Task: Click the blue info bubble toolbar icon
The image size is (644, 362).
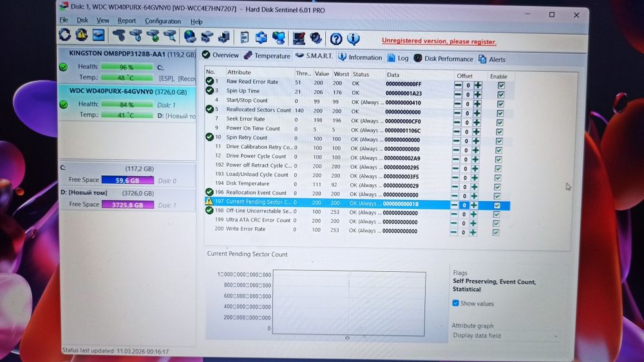Action: [x=353, y=39]
